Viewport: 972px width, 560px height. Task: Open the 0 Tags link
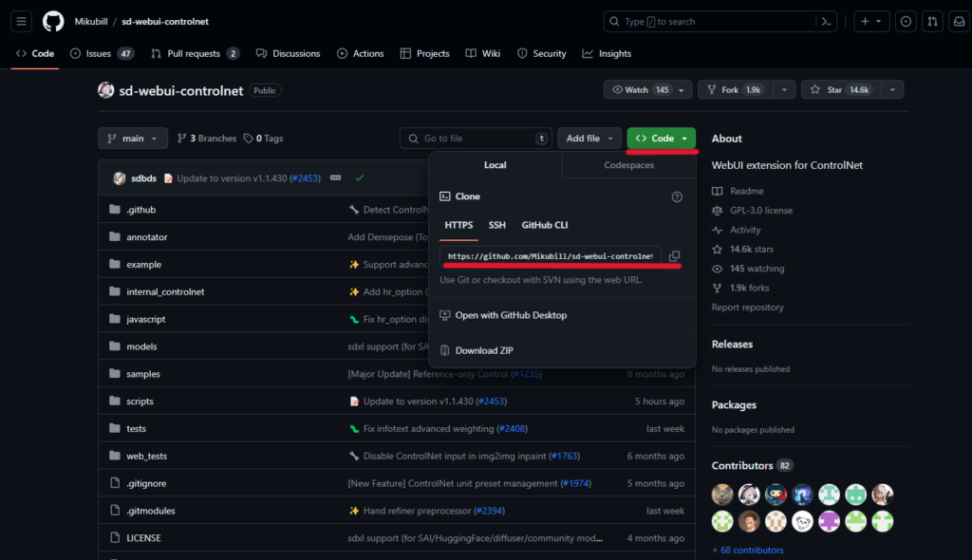pyautogui.click(x=263, y=139)
